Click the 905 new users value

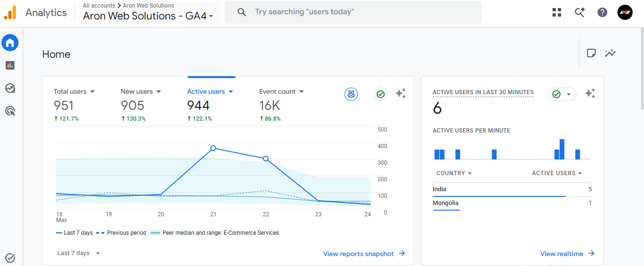(132, 105)
